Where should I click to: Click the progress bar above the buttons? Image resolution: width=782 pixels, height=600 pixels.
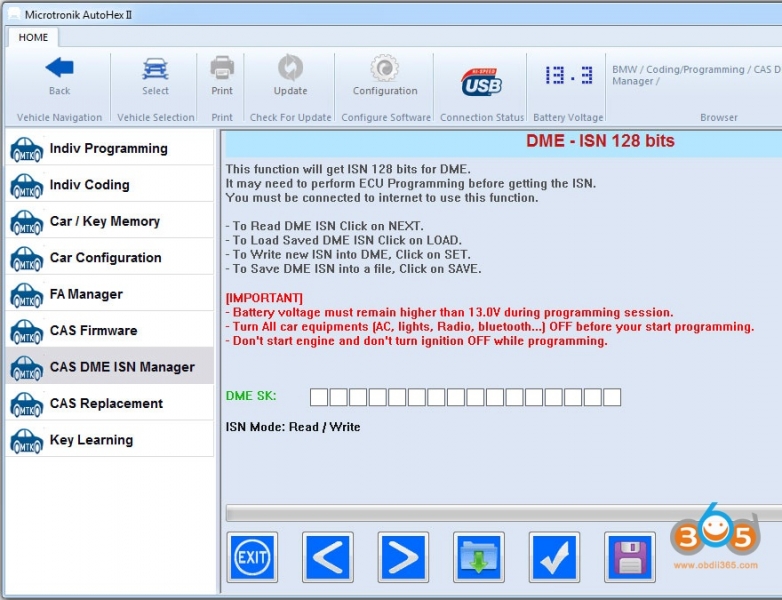click(x=504, y=513)
